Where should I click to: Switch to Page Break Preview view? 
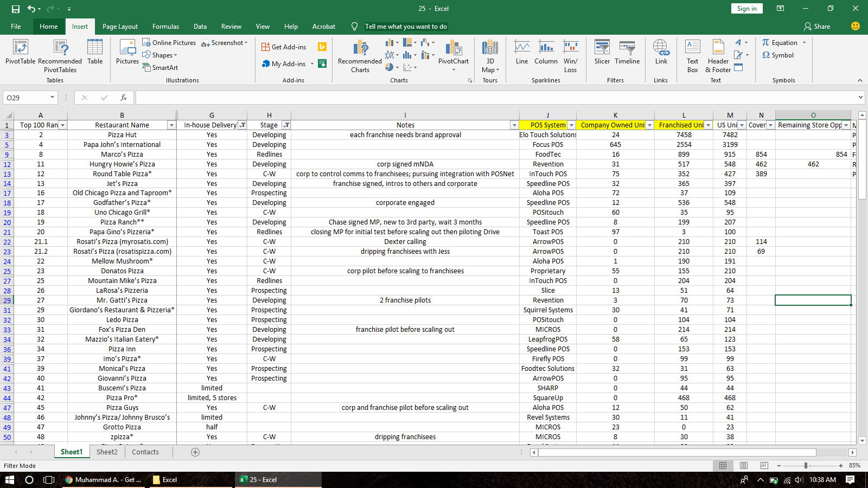pyautogui.click(x=764, y=465)
